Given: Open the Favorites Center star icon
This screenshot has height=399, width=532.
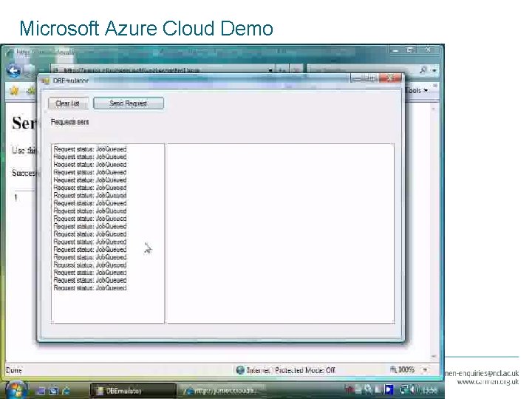Looking at the screenshot, I should tap(14, 91).
